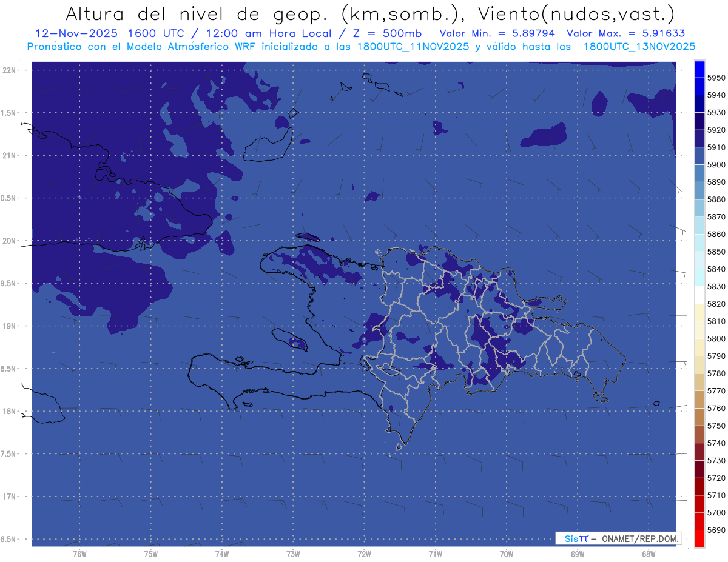Click the '20N' latitude label
Screen dimensions: 728x562
pos(9,241)
